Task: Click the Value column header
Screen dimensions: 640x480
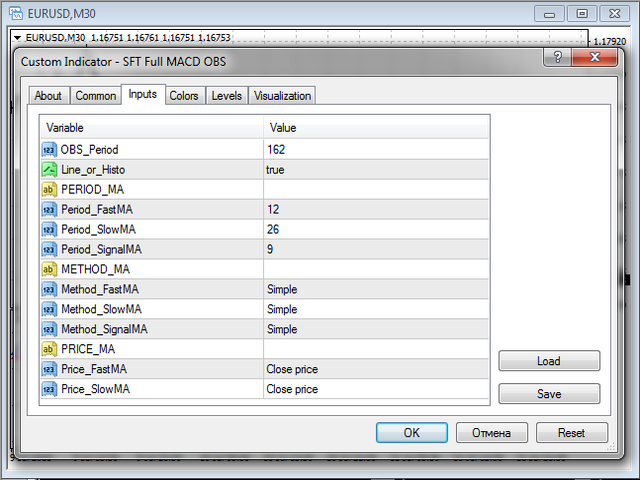Action: [376, 128]
